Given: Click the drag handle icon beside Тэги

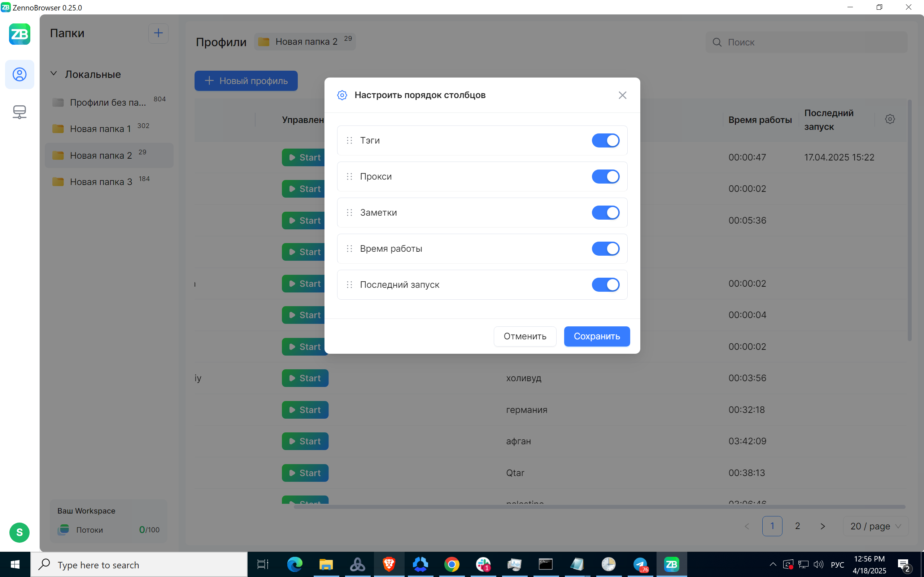Looking at the screenshot, I should (x=349, y=140).
